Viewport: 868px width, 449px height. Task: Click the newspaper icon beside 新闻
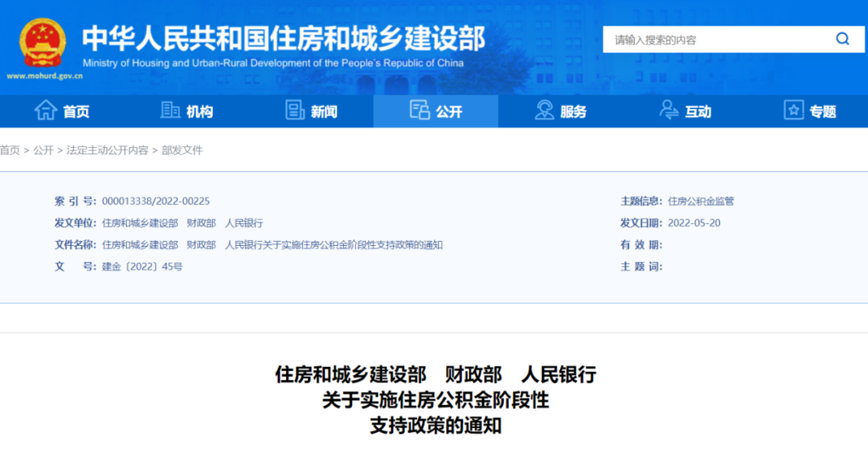click(295, 111)
